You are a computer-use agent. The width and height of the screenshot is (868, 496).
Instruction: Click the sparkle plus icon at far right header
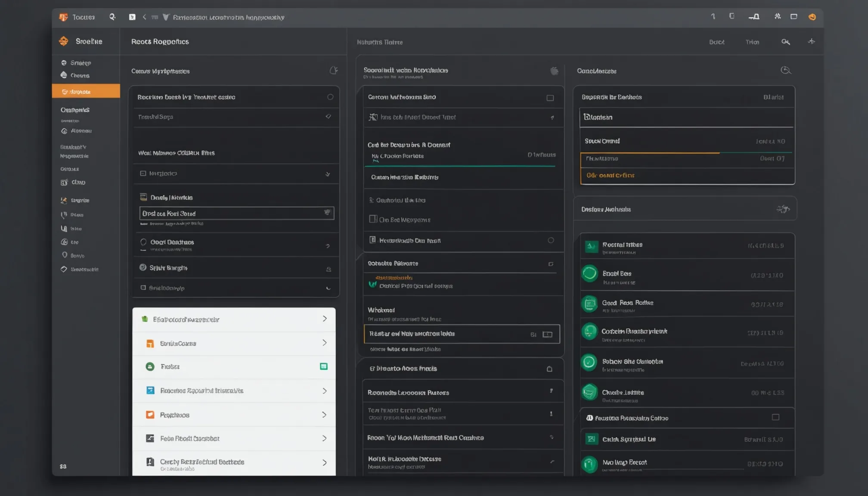[x=812, y=41]
